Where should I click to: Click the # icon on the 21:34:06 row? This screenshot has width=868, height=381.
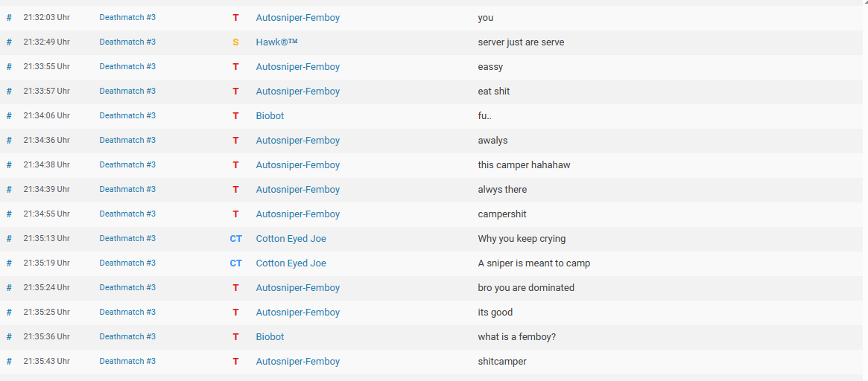(x=9, y=115)
